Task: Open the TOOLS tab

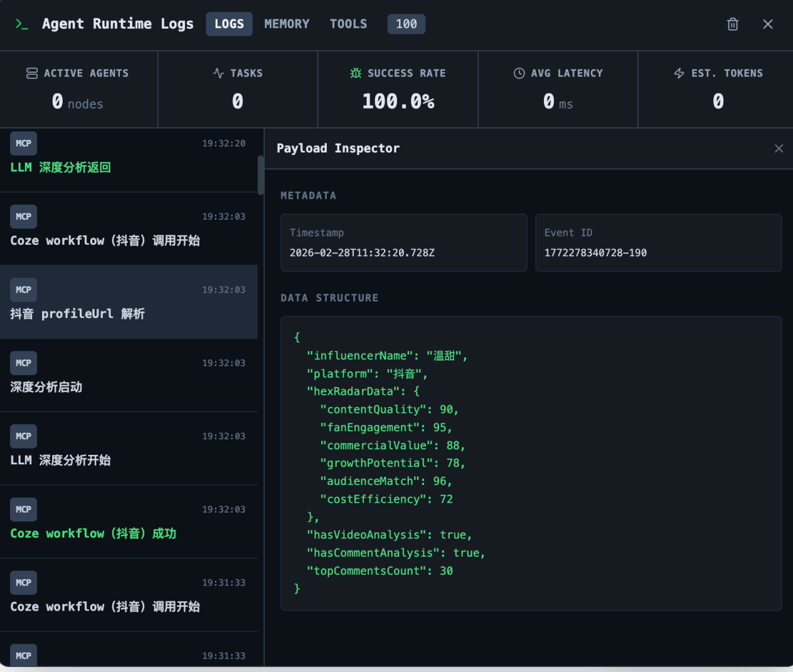Action: pyautogui.click(x=348, y=24)
